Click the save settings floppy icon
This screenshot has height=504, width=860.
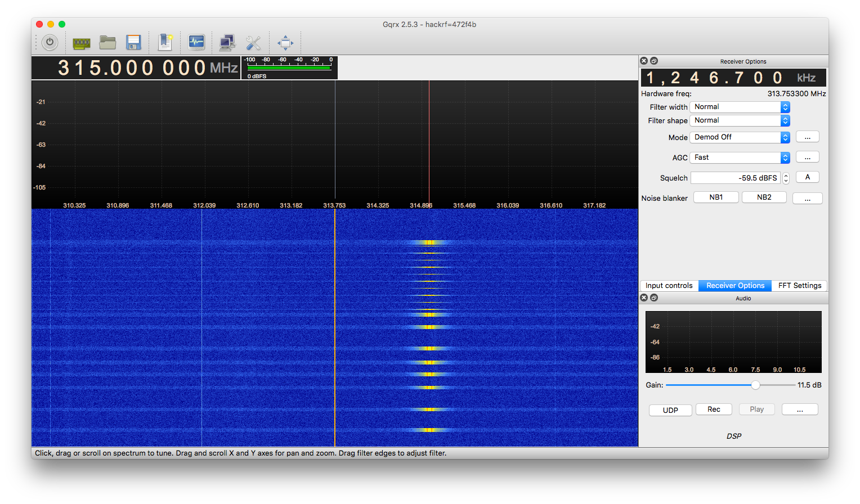133,43
